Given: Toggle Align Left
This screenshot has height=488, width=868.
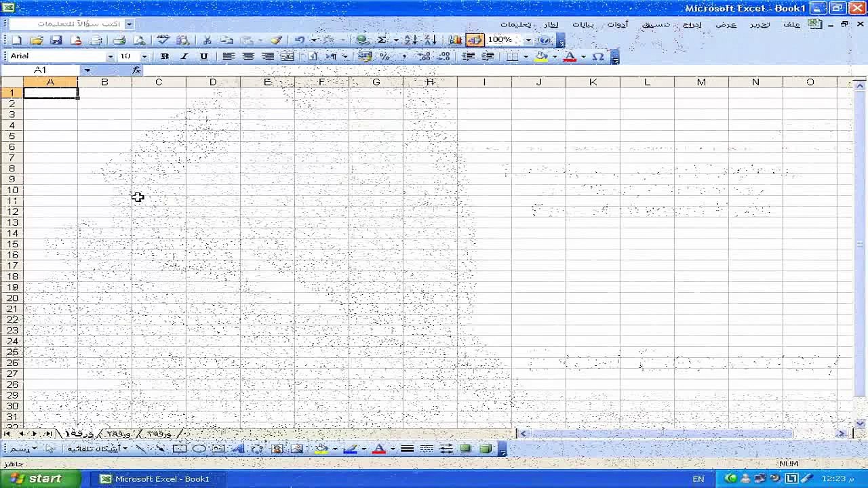Looking at the screenshot, I should [x=229, y=57].
